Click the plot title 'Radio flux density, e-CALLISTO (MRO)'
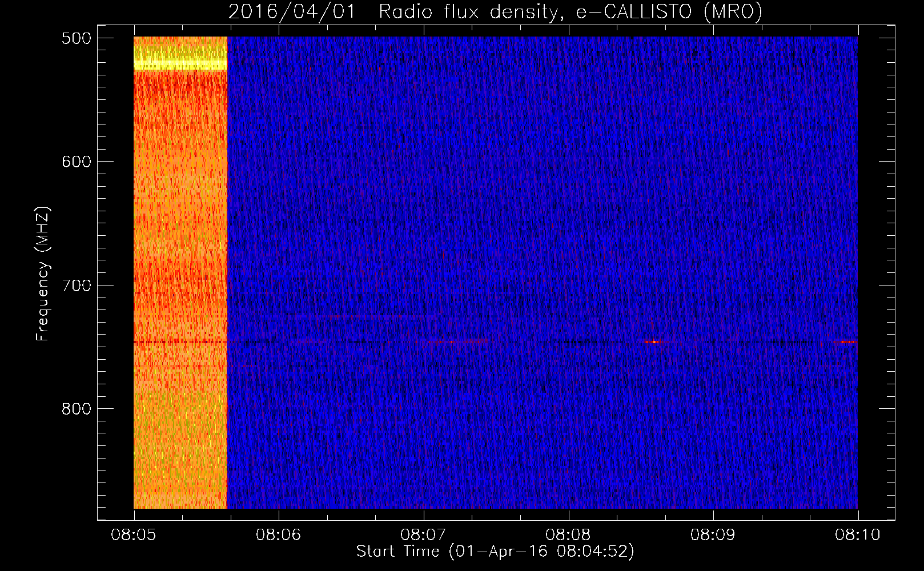Viewport: 924px width, 571px height. pyautogui.click(x=570, y=11)
